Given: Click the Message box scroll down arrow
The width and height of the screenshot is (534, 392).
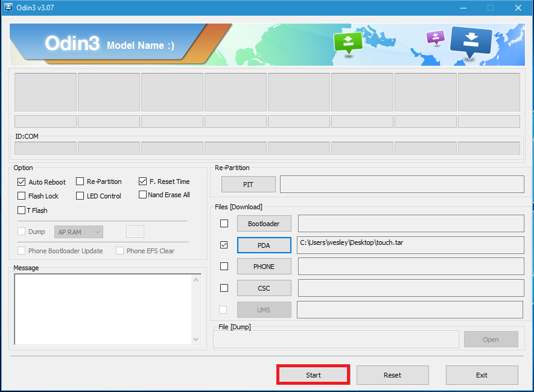Looking at the screenshot, I should pyautogui.click(x=196, y=340).
